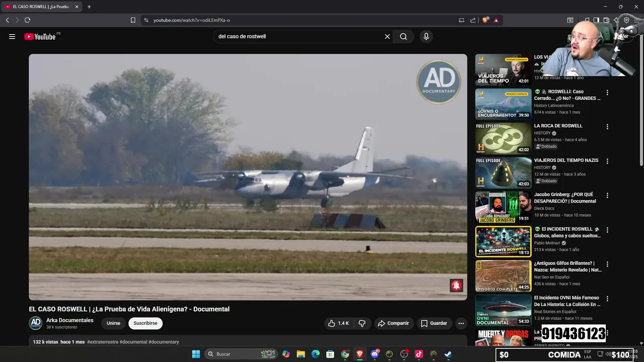The width and height of the screenshot is (644, 362).
Task: Open Steam from the taskbar
Action: (x=448, y=354)
